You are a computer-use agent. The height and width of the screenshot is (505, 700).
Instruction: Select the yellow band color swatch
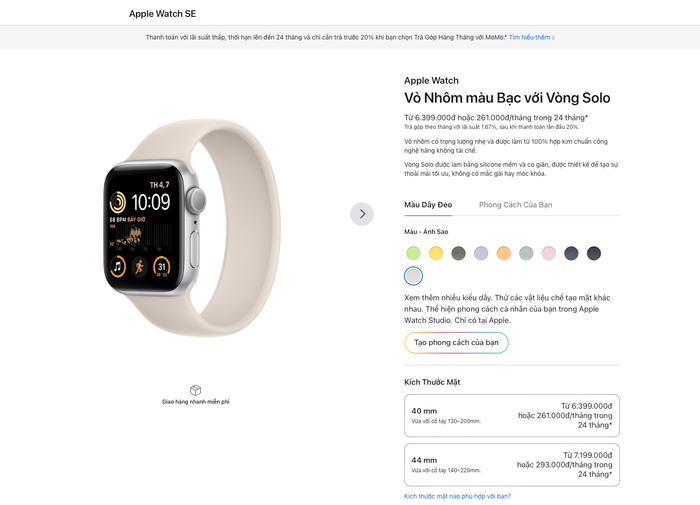[436, 253]
